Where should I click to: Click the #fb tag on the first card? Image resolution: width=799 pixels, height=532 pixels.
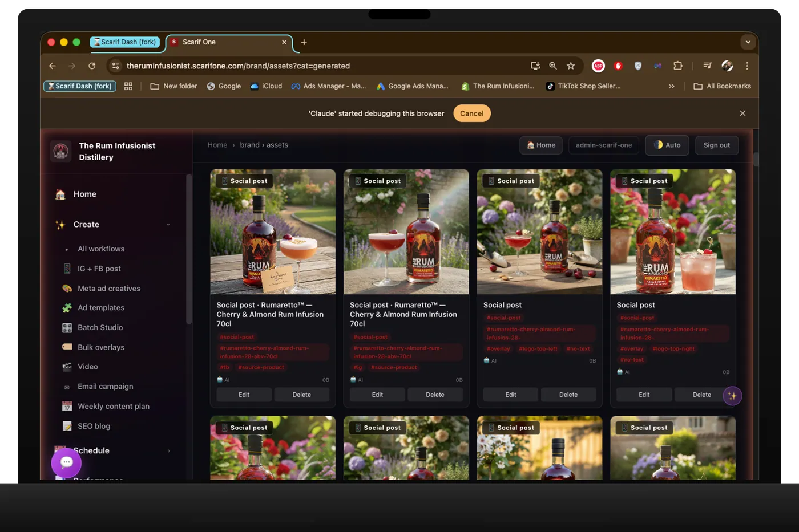[x=225, y=367]
